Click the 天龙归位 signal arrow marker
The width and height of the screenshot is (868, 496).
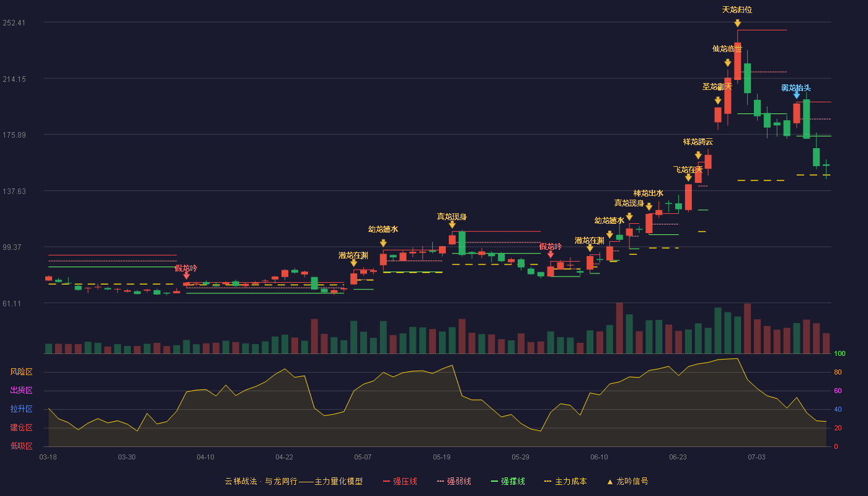click(738, 23)
